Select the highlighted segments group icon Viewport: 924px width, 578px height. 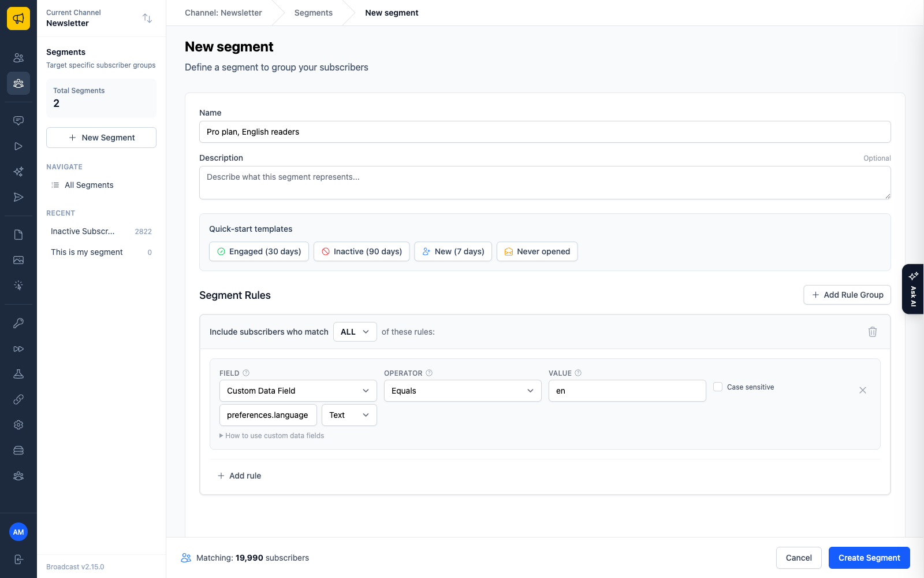tap(18, 83)
